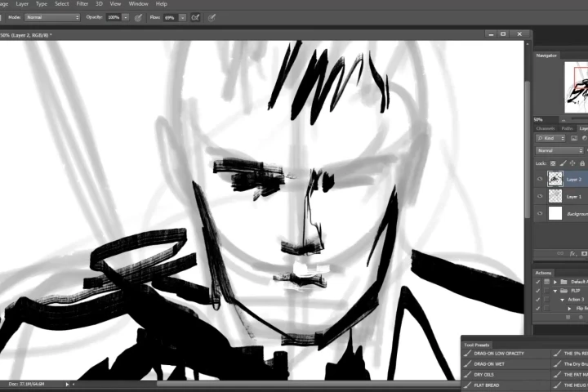The height and width of the screenshot is (392, 588).
Task: Enable airbrush mode icon near Flow
Action: pos(195,18)
